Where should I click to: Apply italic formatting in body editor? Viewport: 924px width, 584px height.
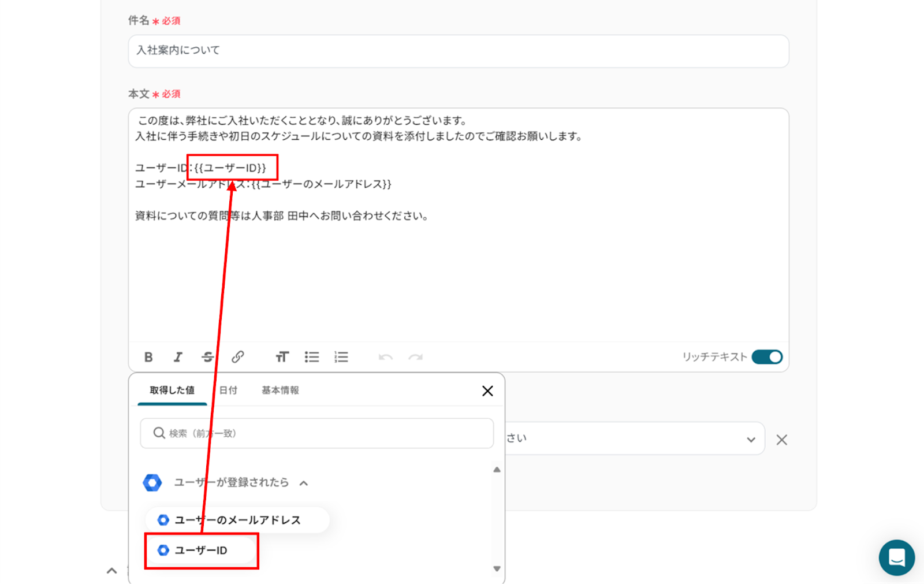tap(178, 357)
